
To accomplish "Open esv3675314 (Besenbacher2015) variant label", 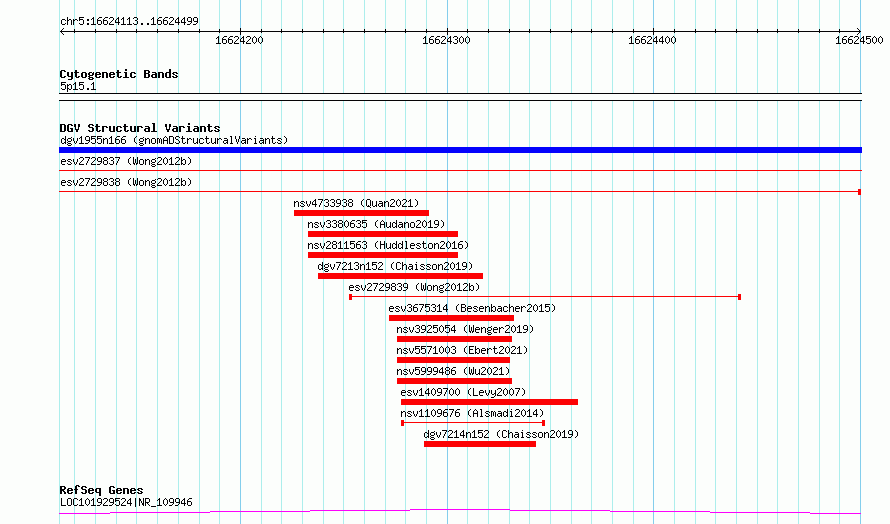I will pos(472,308).
